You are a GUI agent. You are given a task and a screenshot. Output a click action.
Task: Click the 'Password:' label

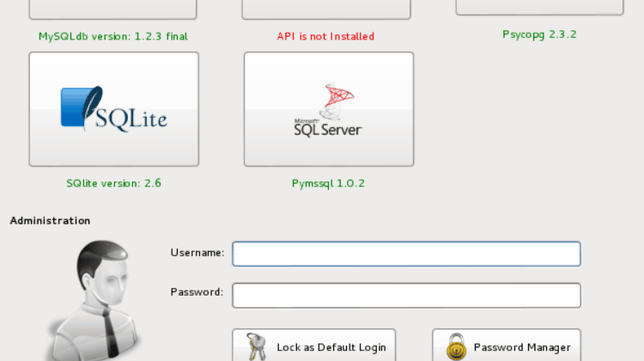pyautogui.click(x=197, y=292)
